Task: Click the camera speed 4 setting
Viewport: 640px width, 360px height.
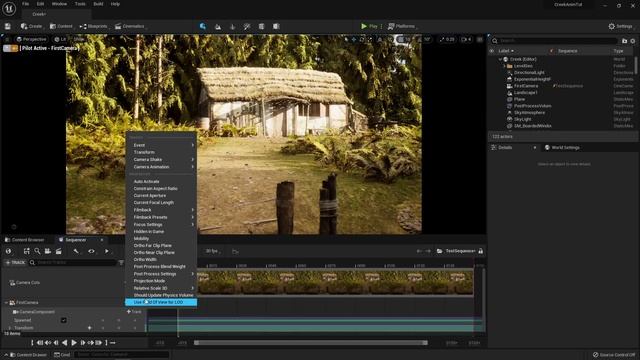Action: pyautogui.click(x=466, y=40)
